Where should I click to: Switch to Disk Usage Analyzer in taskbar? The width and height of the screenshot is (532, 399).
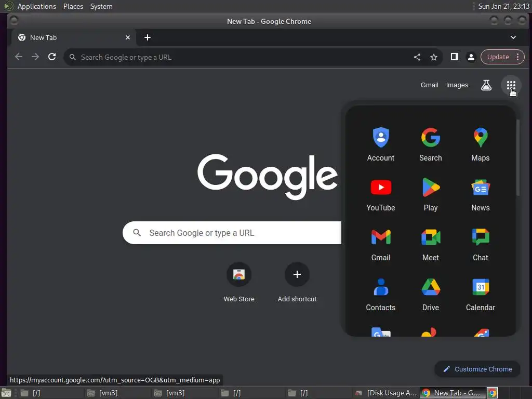(x=386, y=393)
